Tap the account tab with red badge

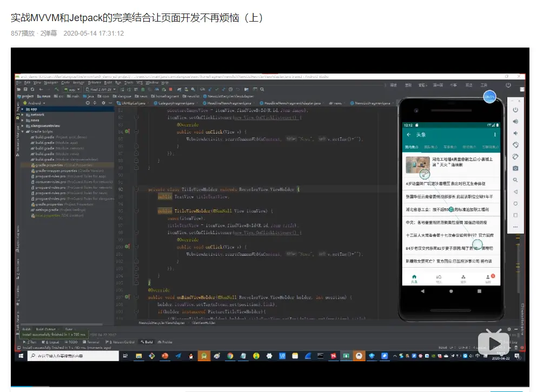point(489,278)
